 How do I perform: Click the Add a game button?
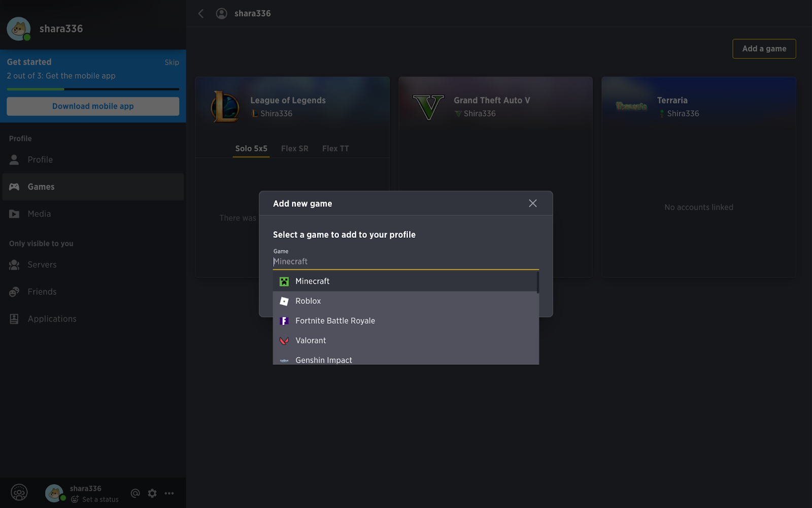[764, 49]
